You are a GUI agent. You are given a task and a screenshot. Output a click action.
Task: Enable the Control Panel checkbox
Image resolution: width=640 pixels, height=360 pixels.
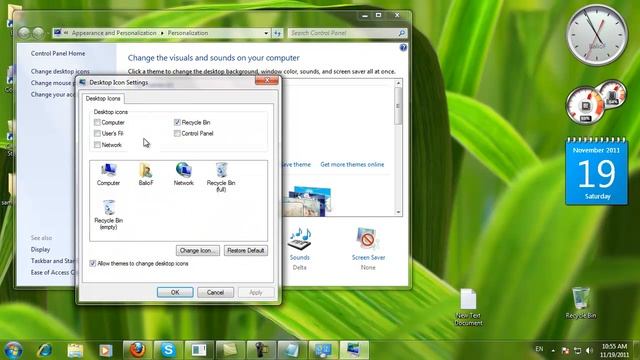[x=177, y=133]
